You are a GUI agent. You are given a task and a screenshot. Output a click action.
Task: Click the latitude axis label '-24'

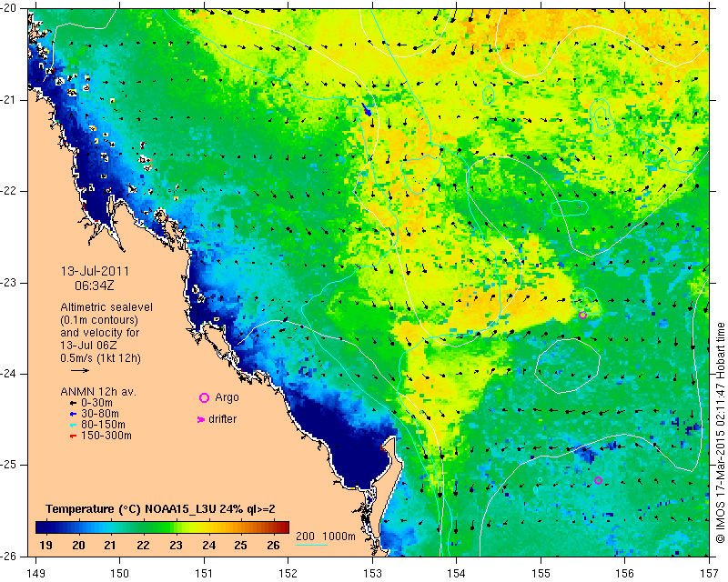pos(10,374)
